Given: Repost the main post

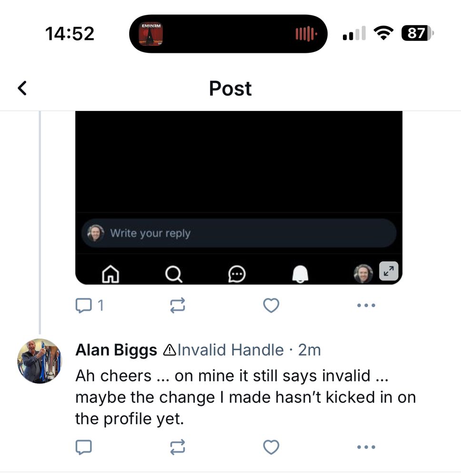Looking at the screenshot, I should click(177, 305).
